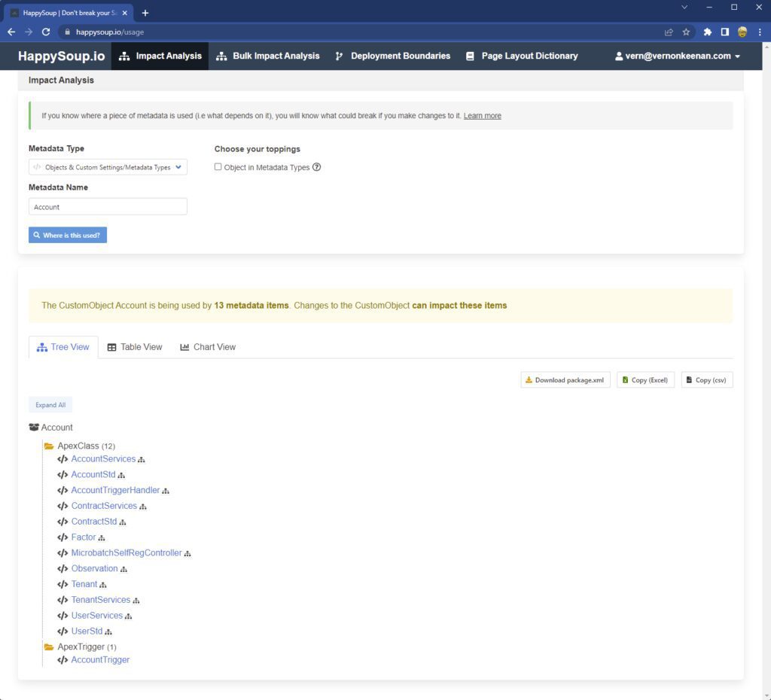Image resolution: width=771 pixels, height=700 pixels.
Task: Click hierarchy icon next to Factor
Action: click(102, 538)
